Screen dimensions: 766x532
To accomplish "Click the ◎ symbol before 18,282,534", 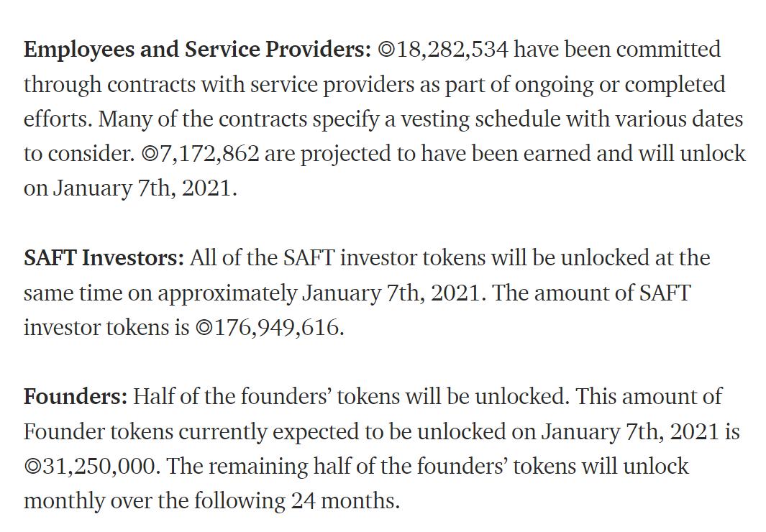I will 386,50.
